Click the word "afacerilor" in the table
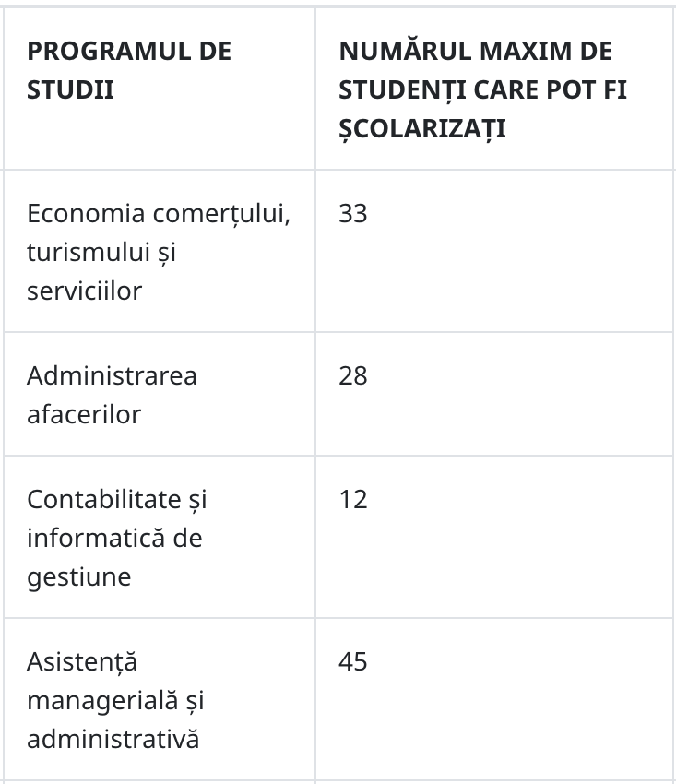 point(84,414)
